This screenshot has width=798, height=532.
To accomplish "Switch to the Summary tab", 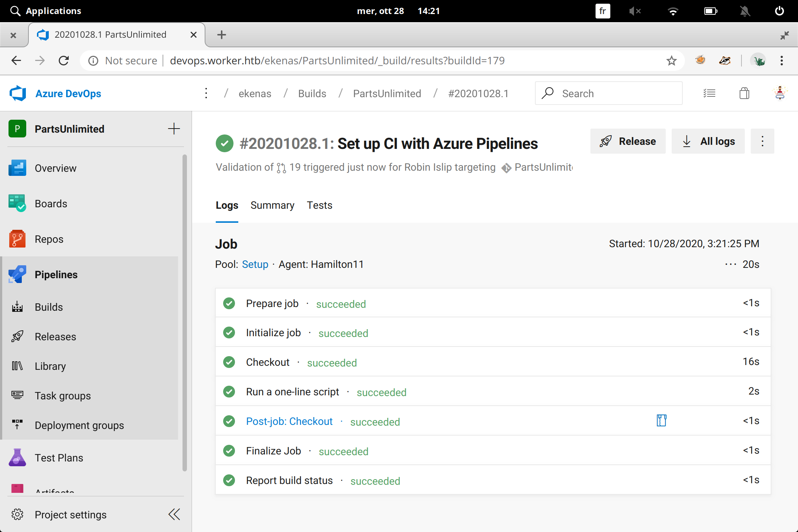I will 272,205.
